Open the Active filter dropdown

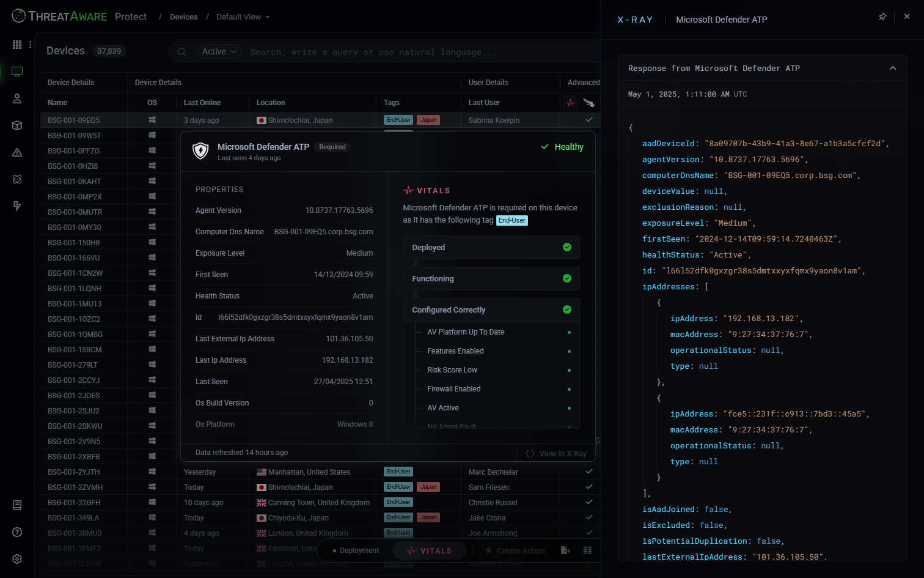[219, 52]
